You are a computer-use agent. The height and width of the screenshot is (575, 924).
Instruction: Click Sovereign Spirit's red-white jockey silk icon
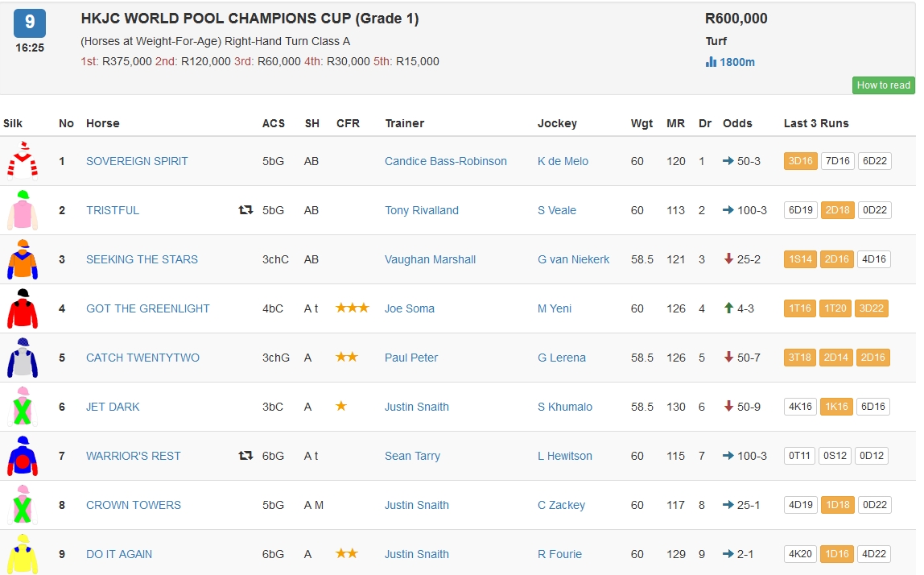[x=23, y=161]
